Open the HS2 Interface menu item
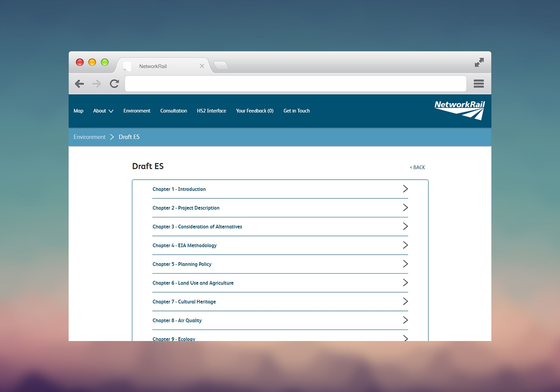This screenshot has width=560, height=392. [x=211, y=111]
